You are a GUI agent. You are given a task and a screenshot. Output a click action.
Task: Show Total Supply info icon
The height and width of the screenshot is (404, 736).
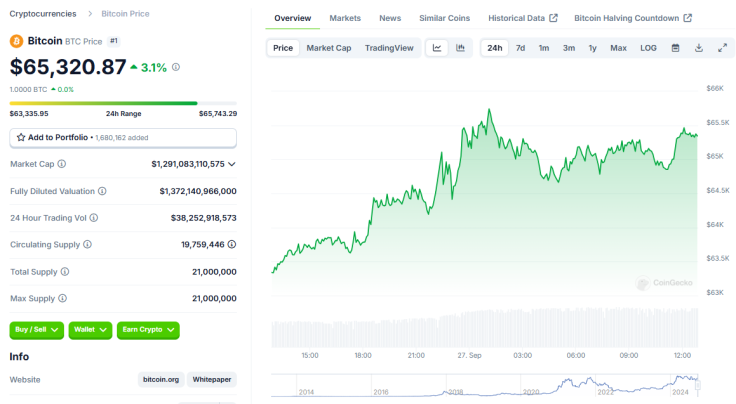(x=65, y=272)
